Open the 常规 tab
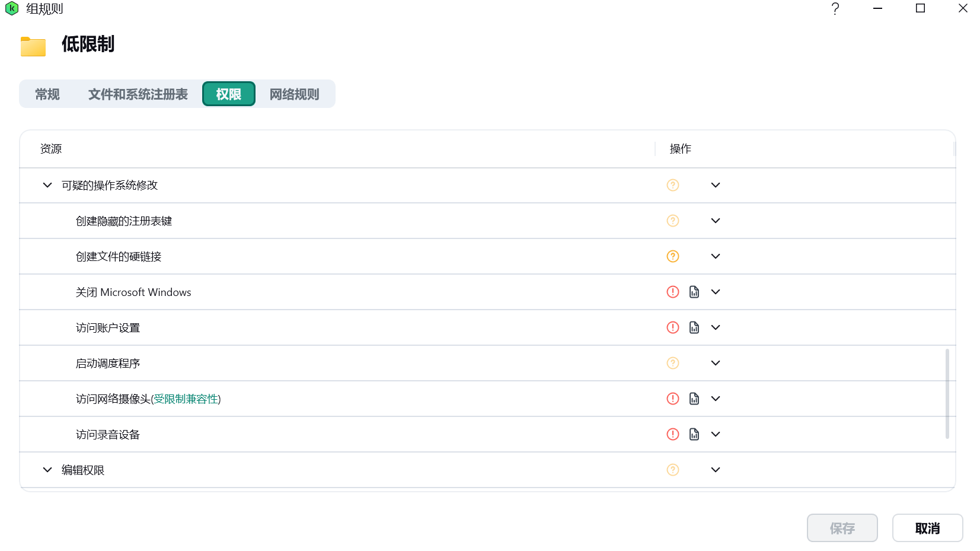 (47, 94)
